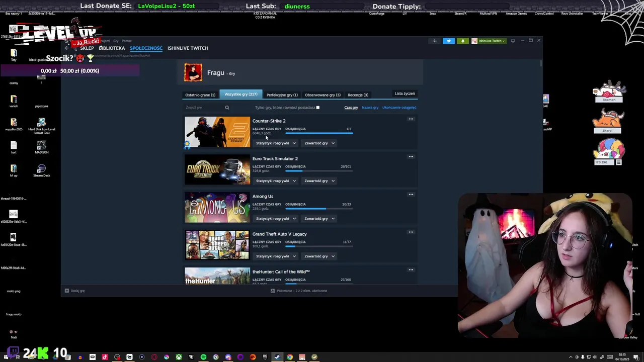Open SKLEP in Steam navigation

[x=87, y=48]
